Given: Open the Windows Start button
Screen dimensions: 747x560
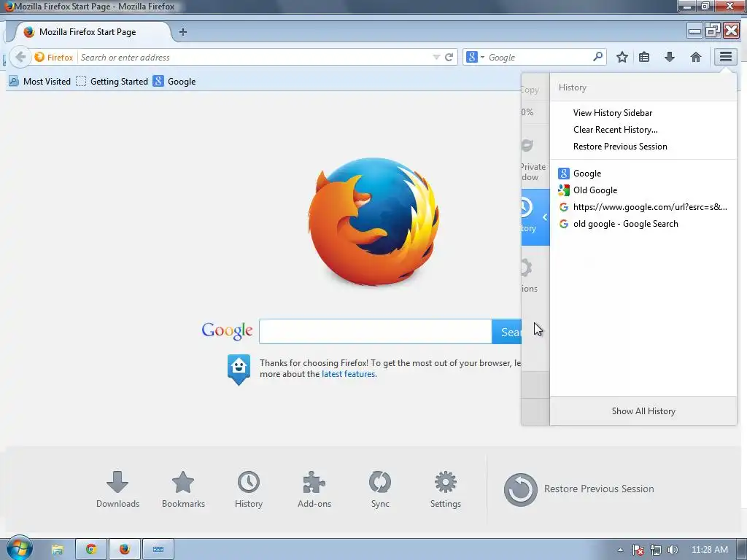Looking at the screenshot, I should click(x=19, y=548).
